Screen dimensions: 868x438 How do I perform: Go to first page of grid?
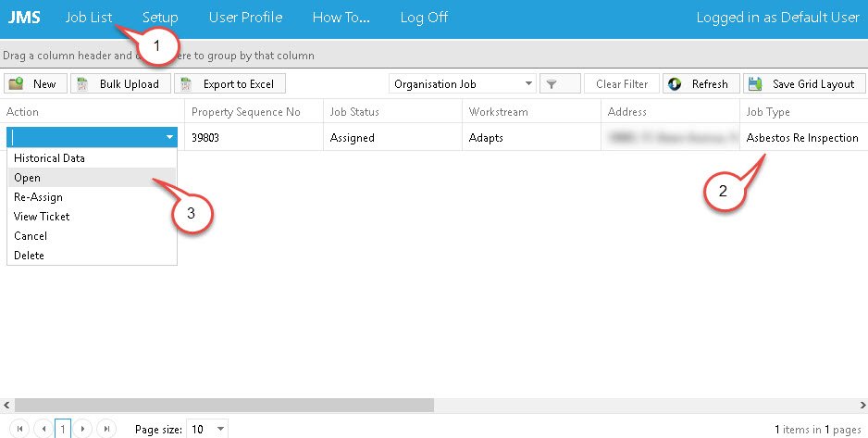pyautogui.click(x=19, y=429)
